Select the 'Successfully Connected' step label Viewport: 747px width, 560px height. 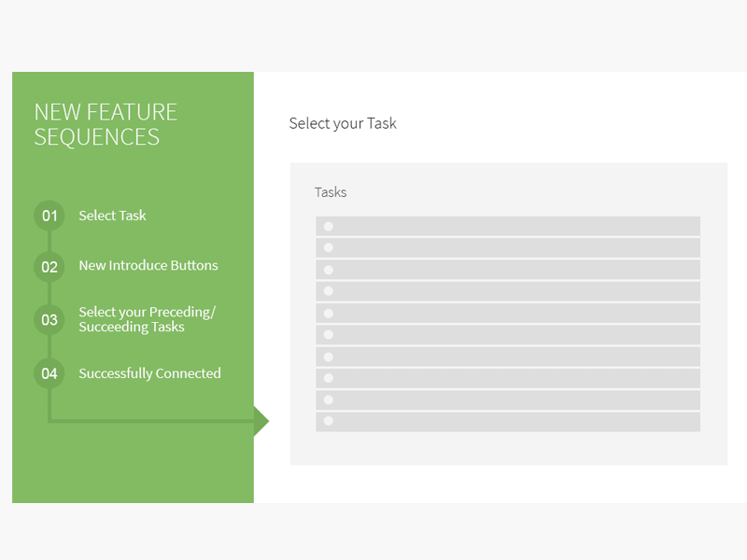(149, 373)
